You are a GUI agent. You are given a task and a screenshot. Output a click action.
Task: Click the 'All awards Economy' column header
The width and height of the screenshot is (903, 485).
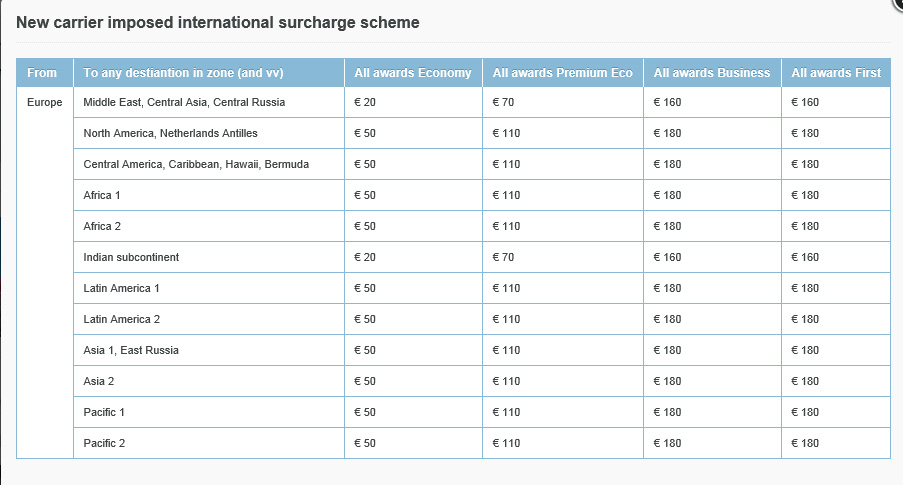(x=412, y=73)
